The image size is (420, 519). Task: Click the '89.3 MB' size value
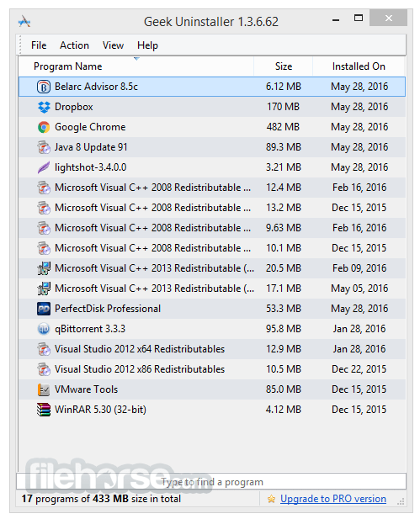coord(284,147)
